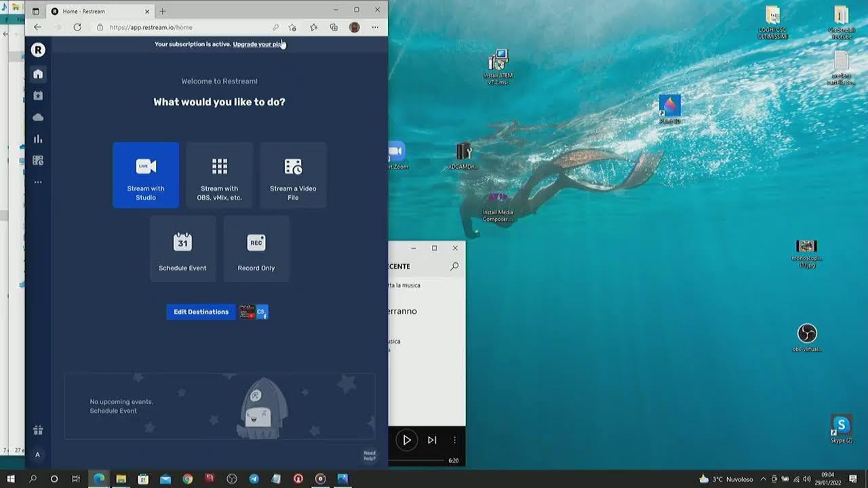This screenshot has width=868, height=488.
Task: Select the LOGHI CSC ULTIMISSIMI folder
Action: tap(772, 23)
